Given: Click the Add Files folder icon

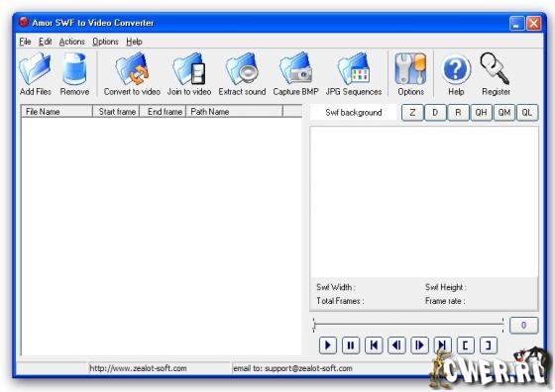Looking at the screenshot, I should pos(35,68).
